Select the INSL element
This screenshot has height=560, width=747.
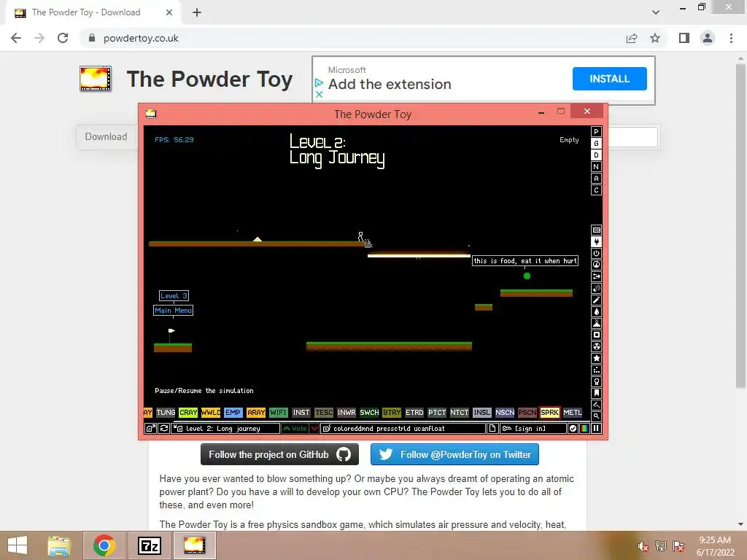[482, 413]
